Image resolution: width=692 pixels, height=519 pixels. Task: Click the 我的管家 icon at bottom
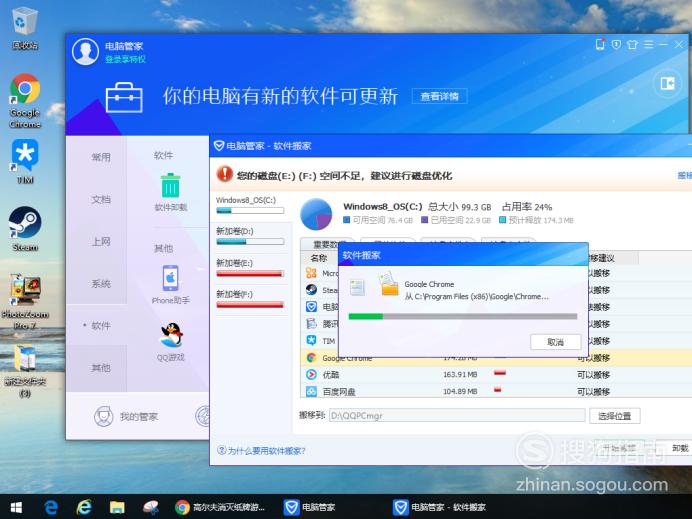pyautogui.click(x=104, y=416)
